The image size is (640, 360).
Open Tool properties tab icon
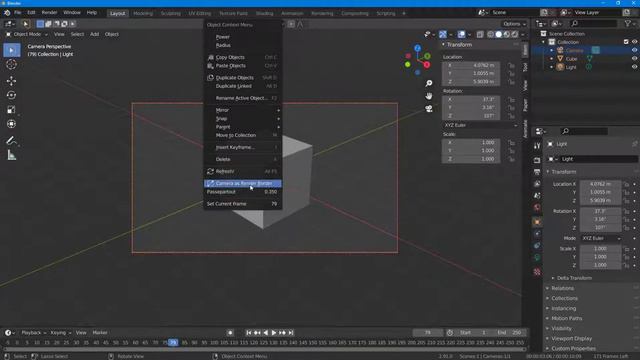(537, 146)
